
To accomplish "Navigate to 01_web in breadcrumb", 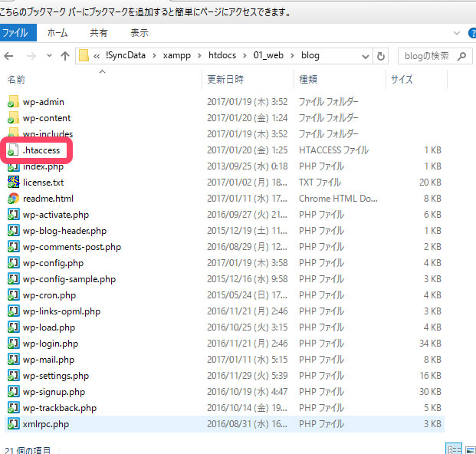I will pyautogui.click(x=268, y=55).
